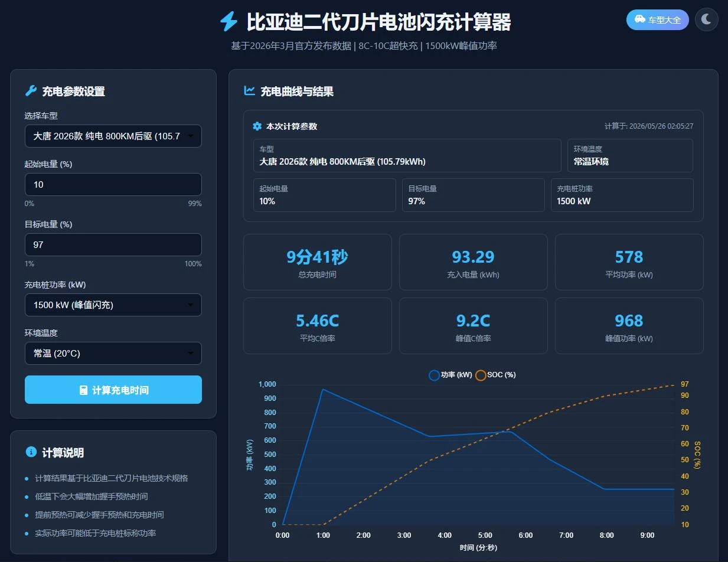Click the 计算充电时间 calculate button
728x562 pixels.
pos(113,390)
